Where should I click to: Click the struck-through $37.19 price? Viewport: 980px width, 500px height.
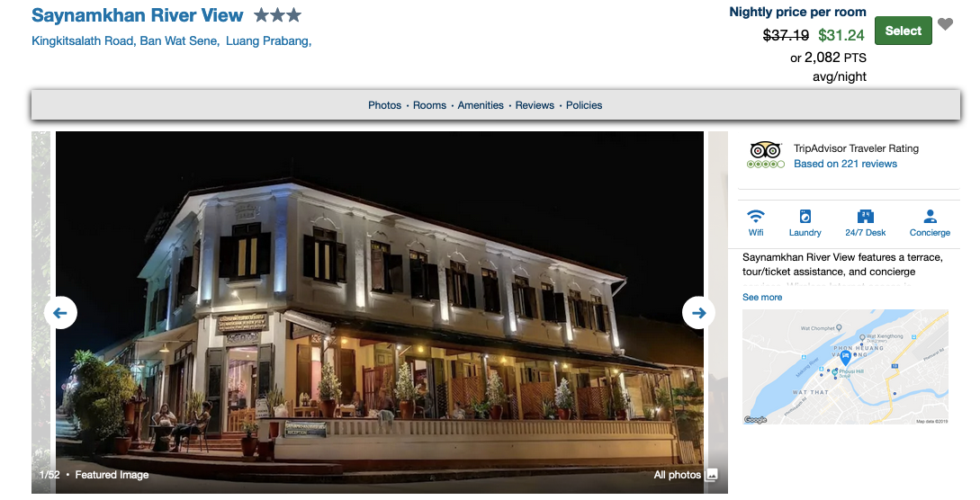786,36
